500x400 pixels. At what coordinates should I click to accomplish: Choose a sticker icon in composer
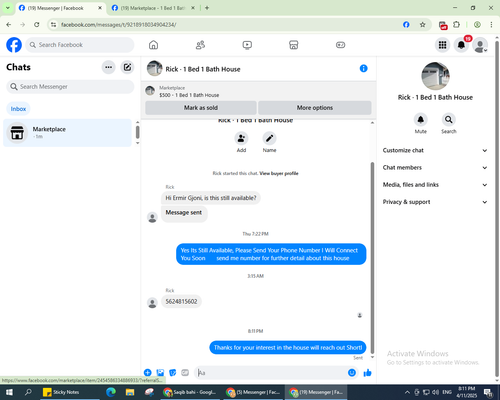(x=173, y=373)
